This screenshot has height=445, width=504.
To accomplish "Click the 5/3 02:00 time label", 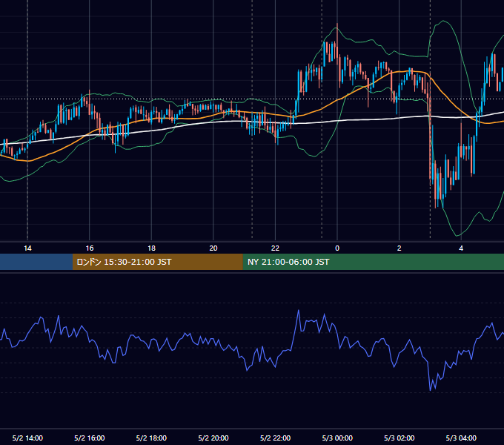I will point(399,438).
